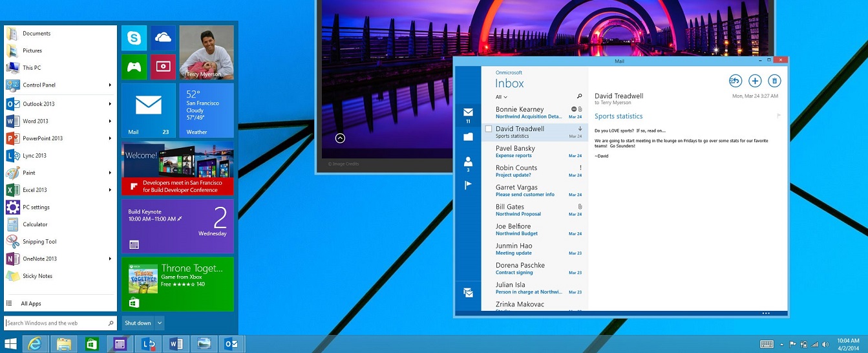The image size is (868, 353).
Task: Launch Sticky Notes from Start menu
Action: click(60, 276)
